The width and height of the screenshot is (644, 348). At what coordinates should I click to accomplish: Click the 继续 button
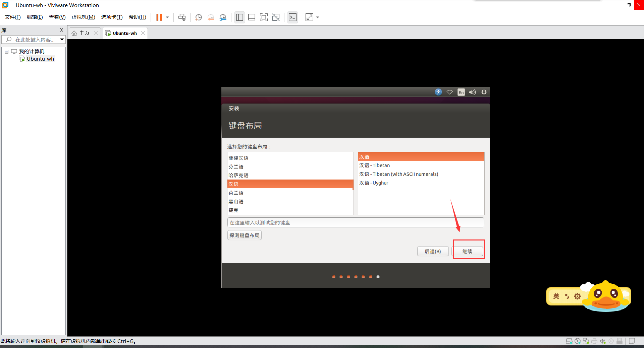pos(467,251)
